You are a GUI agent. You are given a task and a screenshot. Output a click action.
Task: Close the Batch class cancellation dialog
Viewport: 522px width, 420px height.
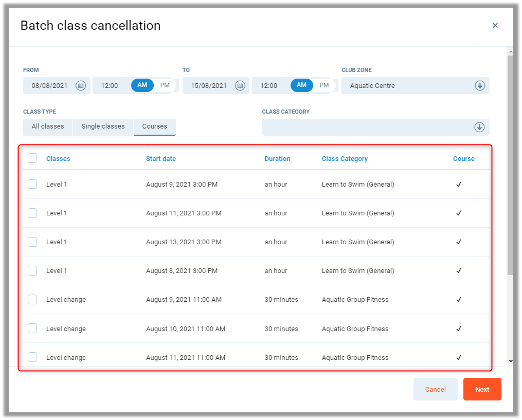495,25
